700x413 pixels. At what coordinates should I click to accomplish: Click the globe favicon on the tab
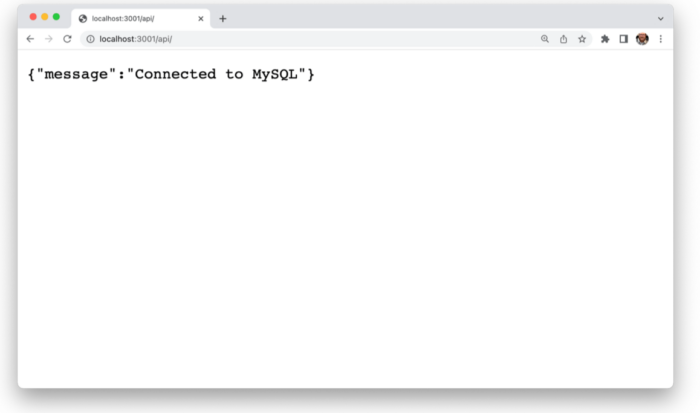coord(83,18)
